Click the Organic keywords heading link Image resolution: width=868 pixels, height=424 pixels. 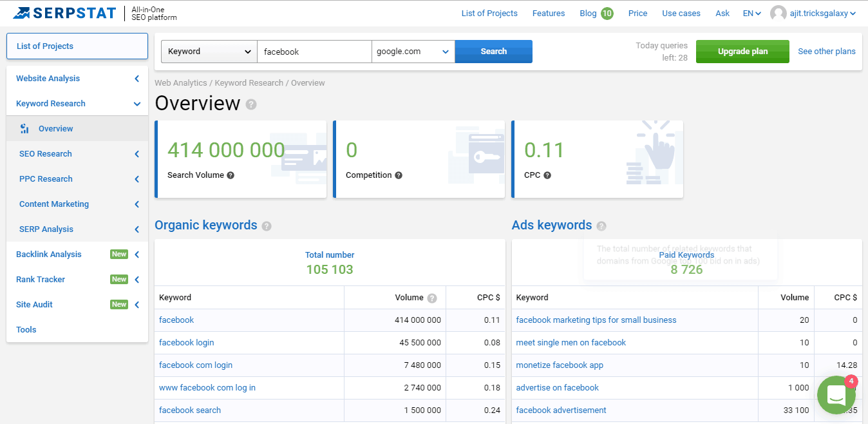click(x=206, y=226)
